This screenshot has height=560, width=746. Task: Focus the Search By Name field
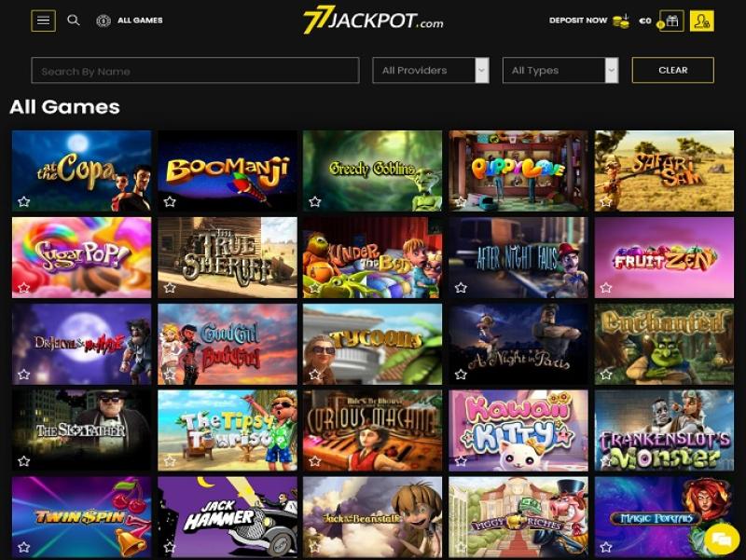pyautogui.click(x=195, y=71)
